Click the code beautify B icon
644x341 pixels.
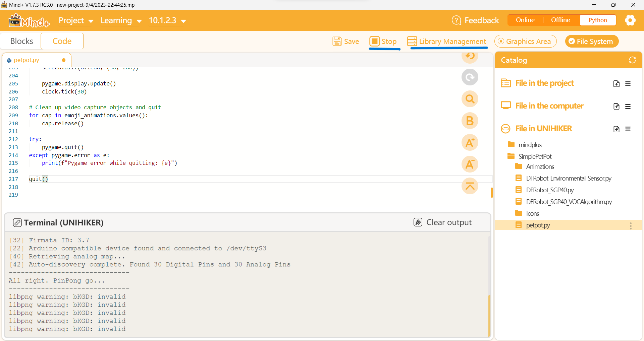point(470,121)
